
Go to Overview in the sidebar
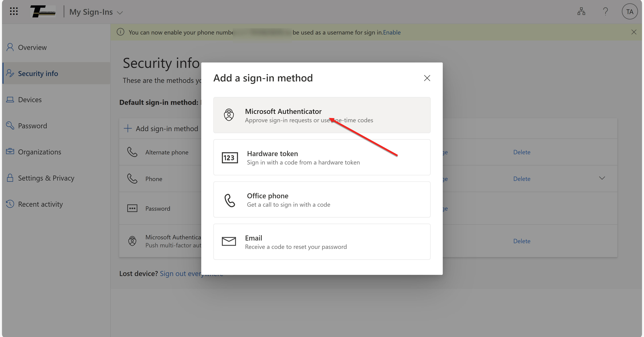coord(56,47)
